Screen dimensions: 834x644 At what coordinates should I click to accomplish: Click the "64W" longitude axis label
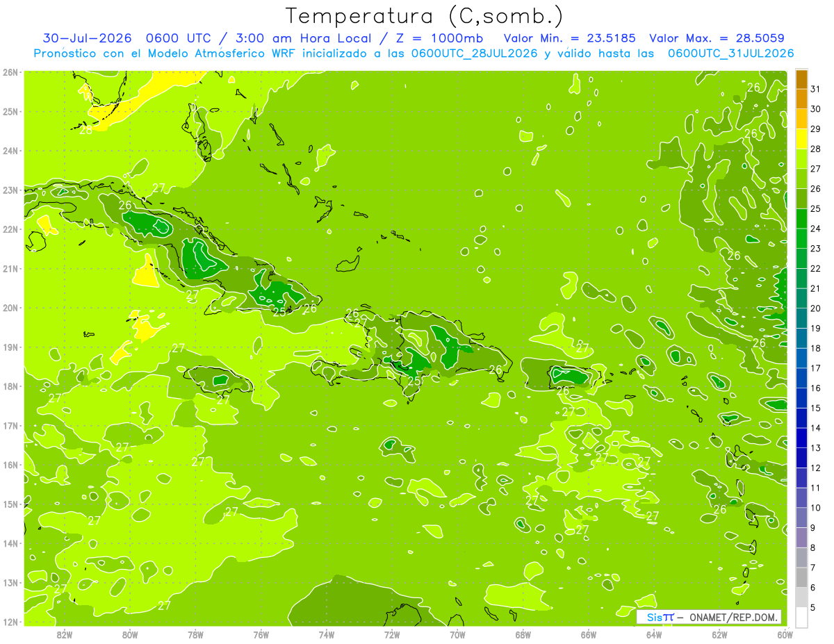click(x=654, y=634)
